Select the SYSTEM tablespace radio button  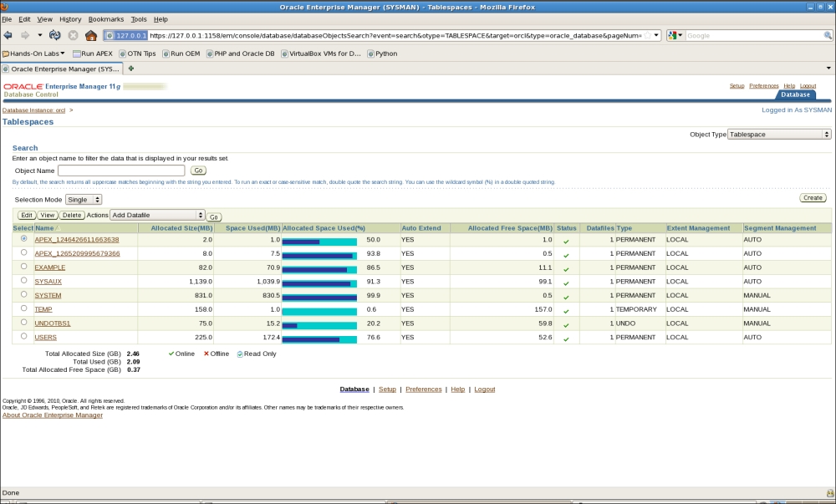pyautogui.click(x=23, y=294)
